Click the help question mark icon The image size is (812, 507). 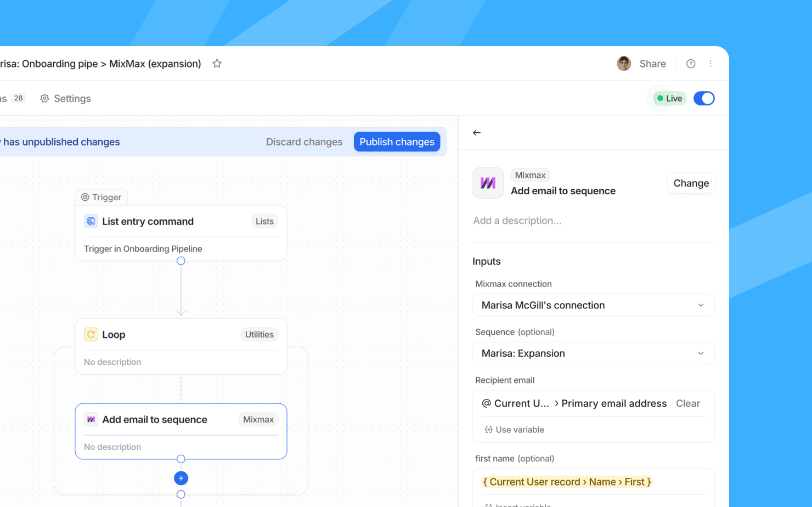click(691, 64)
